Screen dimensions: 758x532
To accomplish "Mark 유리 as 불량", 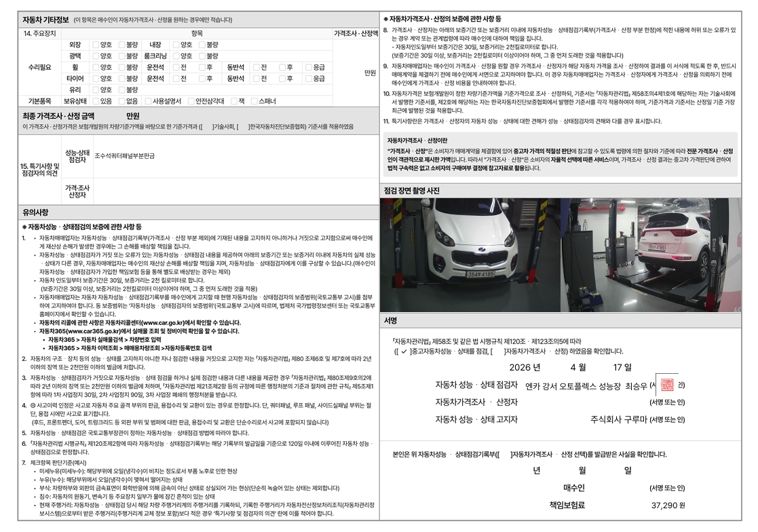I will pyautogui.click(x=122, y=90).
